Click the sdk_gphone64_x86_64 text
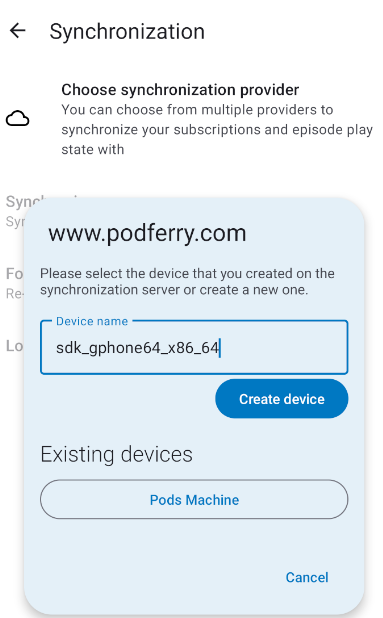383x618 pixels. pos(137,348)
